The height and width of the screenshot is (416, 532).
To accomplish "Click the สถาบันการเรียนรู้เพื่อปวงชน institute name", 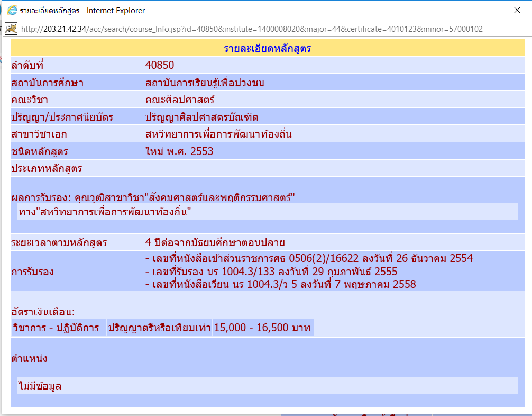I will click(205, 83).
